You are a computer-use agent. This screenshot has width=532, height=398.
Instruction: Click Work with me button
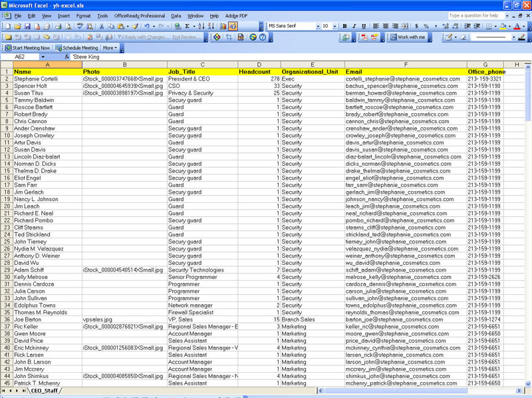point(407,37)
